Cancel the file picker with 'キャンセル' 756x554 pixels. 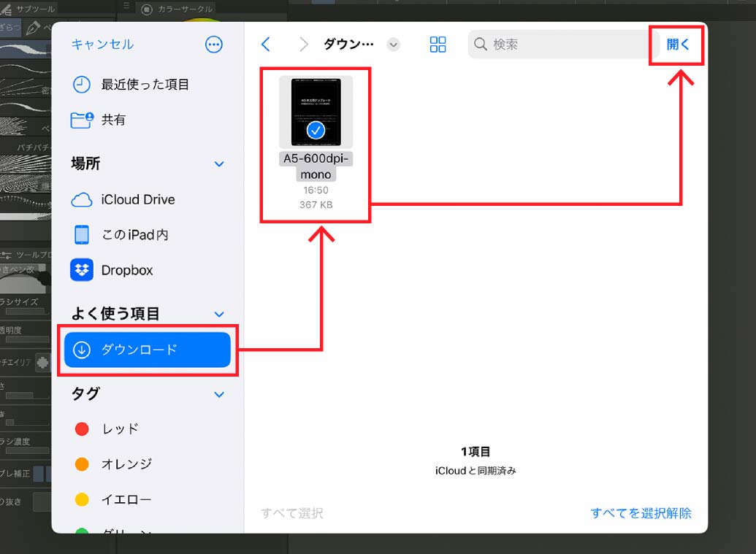pyautogui.click(x=102, y=45)
